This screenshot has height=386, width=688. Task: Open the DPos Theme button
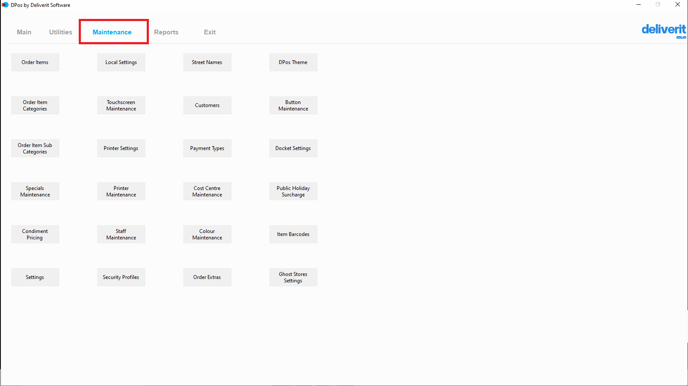(293, 62)
